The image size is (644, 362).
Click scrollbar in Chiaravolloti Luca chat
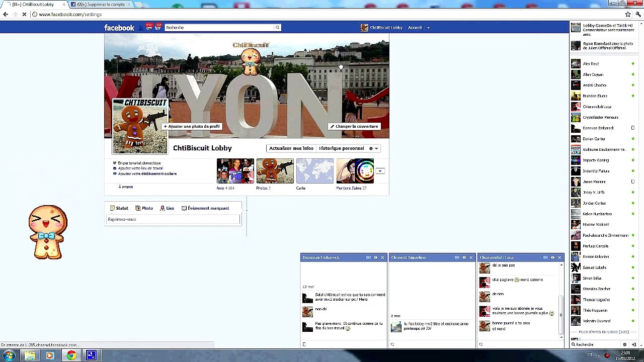tap(561, 316)
